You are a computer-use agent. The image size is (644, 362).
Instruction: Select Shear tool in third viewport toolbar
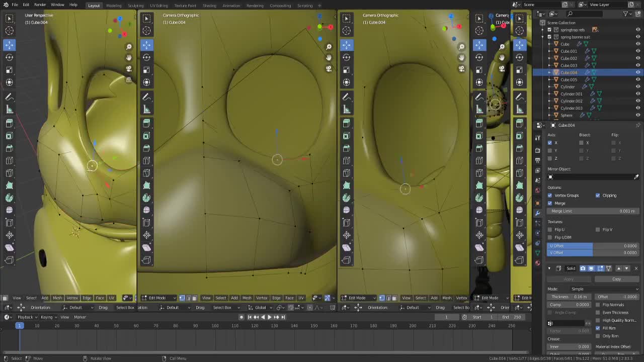[346, 247]
